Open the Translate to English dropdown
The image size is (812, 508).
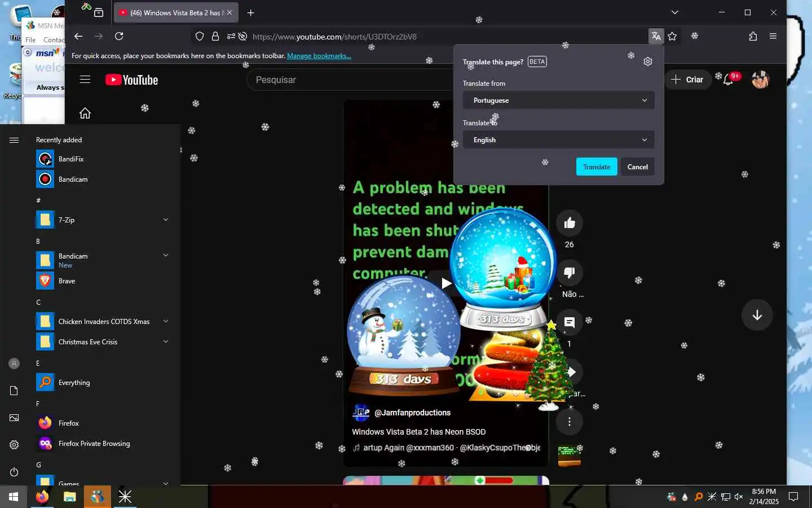click(x=558, y=140)
